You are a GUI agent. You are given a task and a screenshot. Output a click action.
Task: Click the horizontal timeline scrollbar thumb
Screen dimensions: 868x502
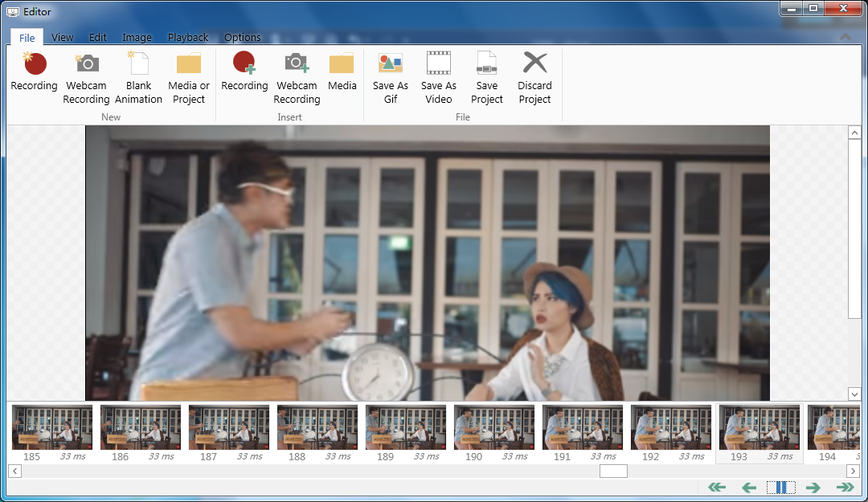coord(613,471)
